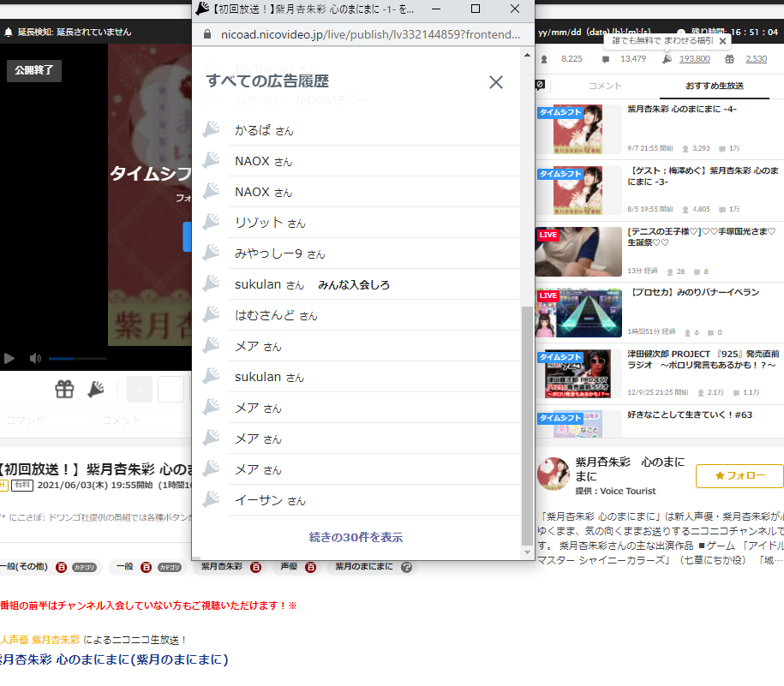Close the すべての広告履歴 ad history panel
The height and width of the screenshot is (686, 784).
coord(495,82)
